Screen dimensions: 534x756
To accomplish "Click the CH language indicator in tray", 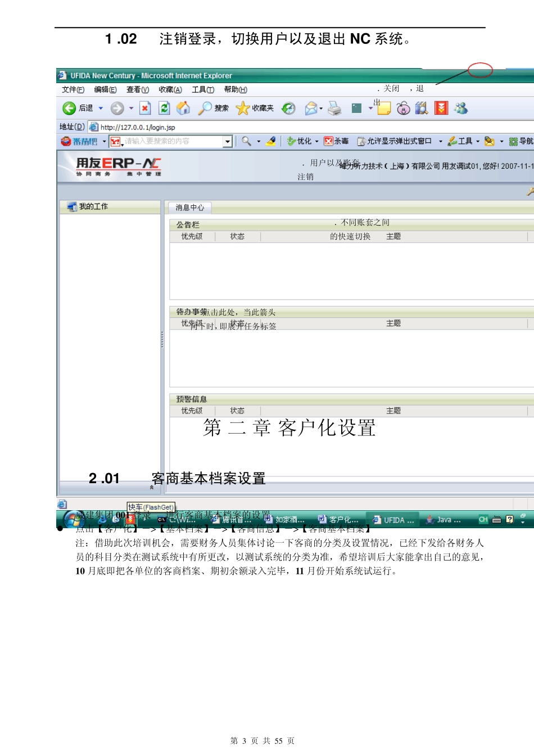I will pyautogui.click(x=483, y=520).
